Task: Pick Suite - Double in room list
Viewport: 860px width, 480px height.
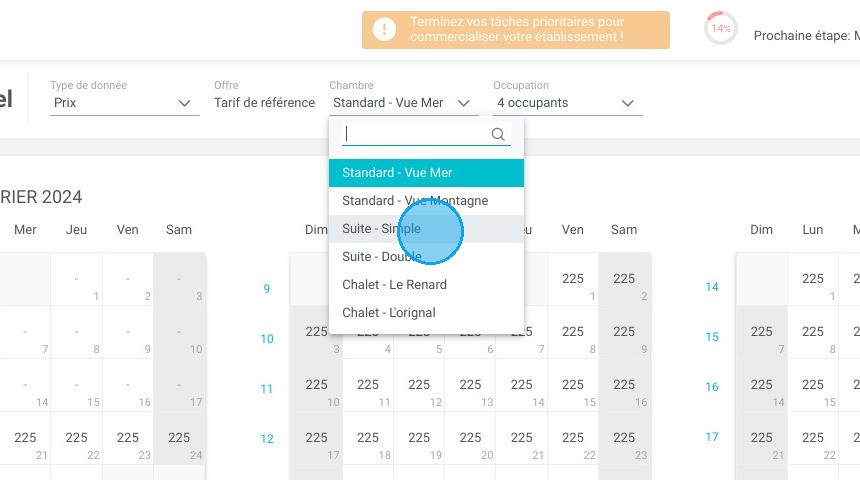Action: [426, 257]
